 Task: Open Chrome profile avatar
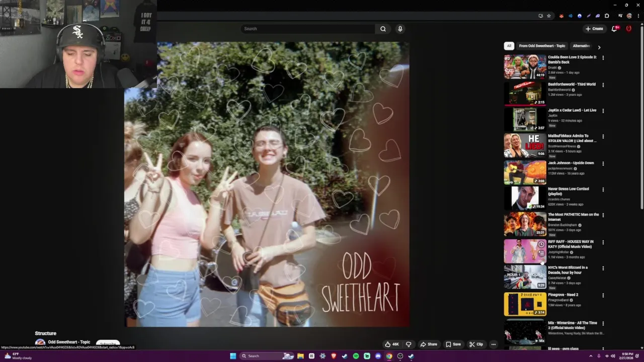[629, 16]
